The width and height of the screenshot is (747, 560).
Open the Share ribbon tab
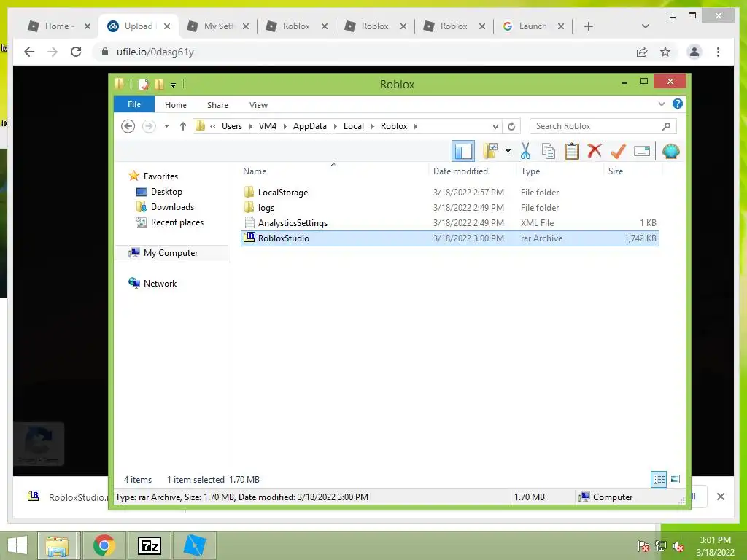pyautogui.click(x=217, y=105)
